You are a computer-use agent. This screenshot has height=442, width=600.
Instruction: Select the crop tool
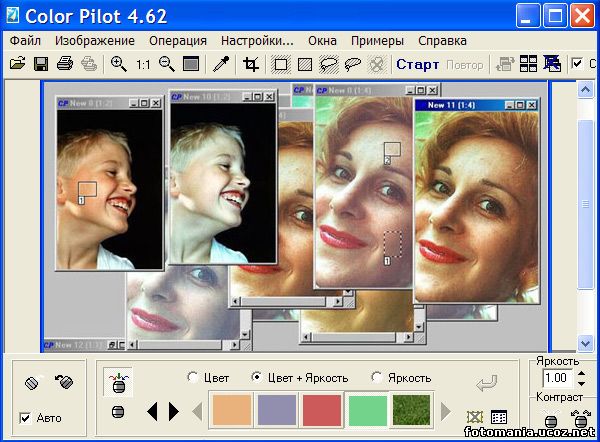pyautogui.click(x=251, y=64)
